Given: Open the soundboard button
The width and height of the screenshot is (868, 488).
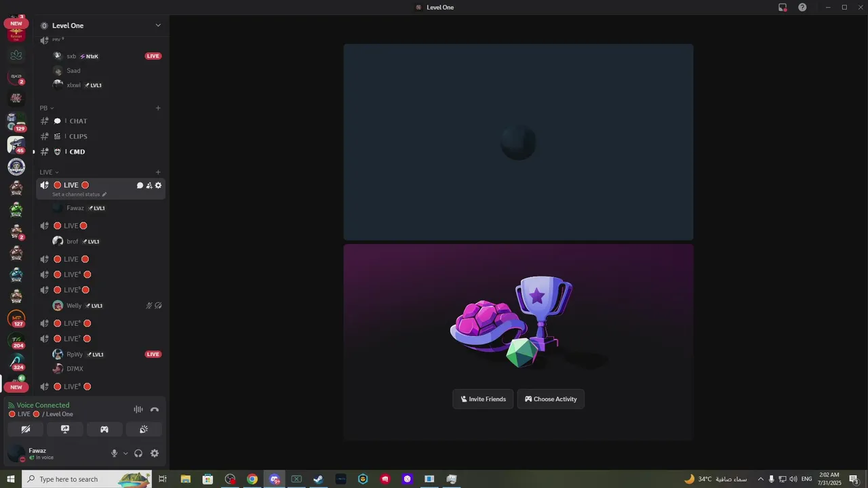Looking at the screenshot, I should 144,429.
